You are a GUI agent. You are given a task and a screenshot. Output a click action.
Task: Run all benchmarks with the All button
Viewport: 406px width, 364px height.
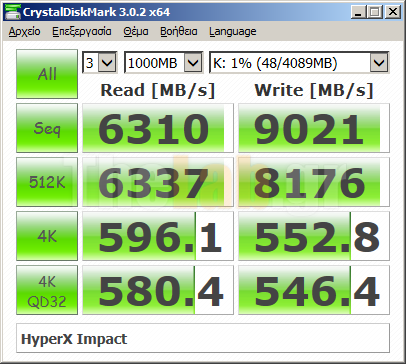coord(47,74)
